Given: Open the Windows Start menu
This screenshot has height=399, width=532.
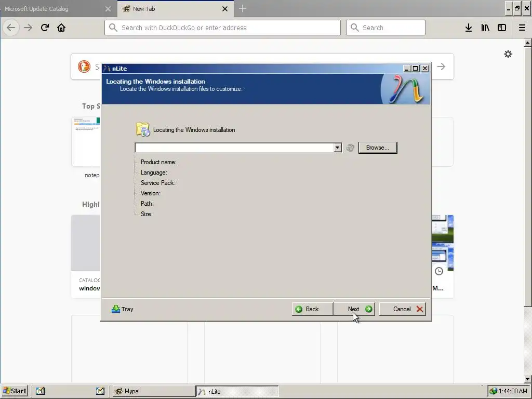Looking at the screenshot, I should click(x=15, y=391).
